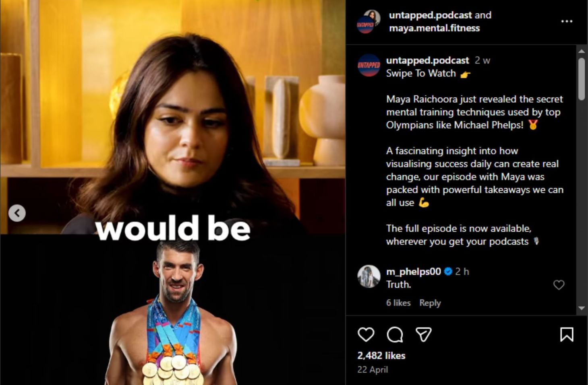The width and height of the screenshot is (588, 385).
Task: Go to previous slide with left arrow
Action: 17,213
